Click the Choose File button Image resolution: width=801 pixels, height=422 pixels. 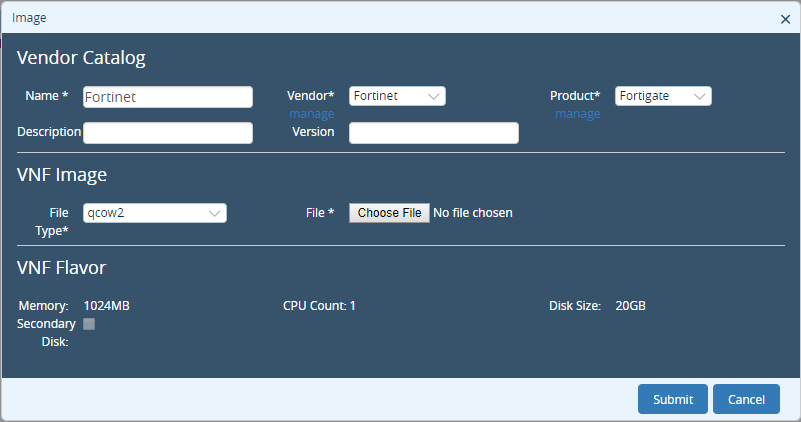point(389,213)
